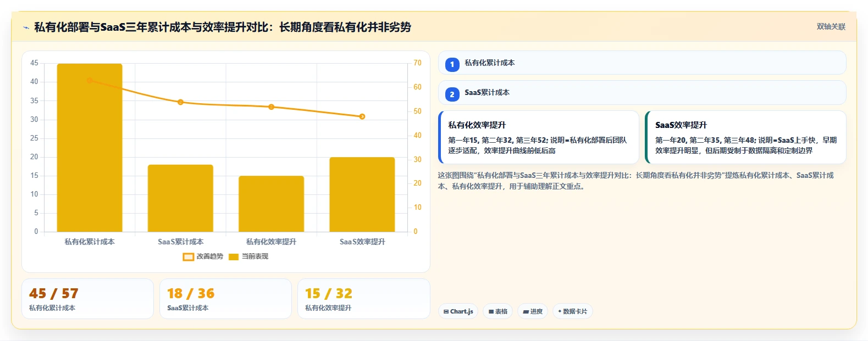The image size is (868, 341).
Task: Click the x-axis label SaaS累计成本
Action: click(180, 242)
